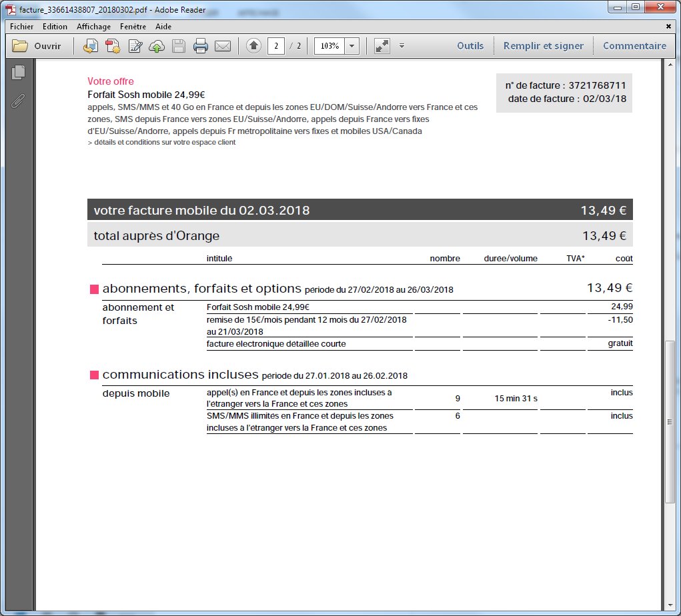Upload the file to Adobe cloud

155,46
